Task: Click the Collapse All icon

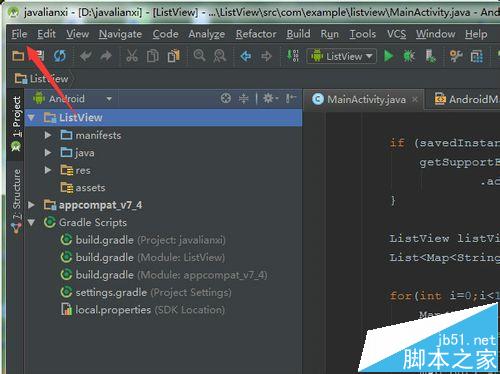Action: [244, 99]
